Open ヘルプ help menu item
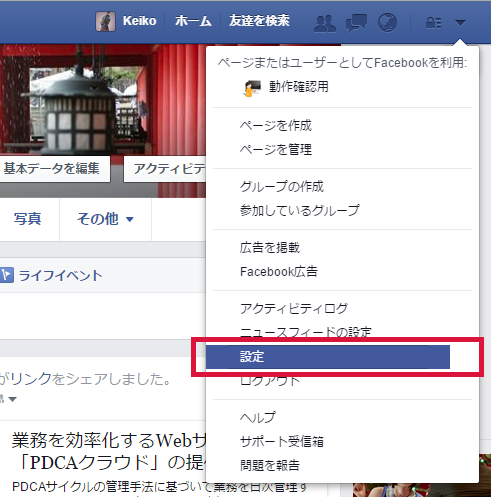The width and height of the screenshot is (491, 497). tap(258, 417)
